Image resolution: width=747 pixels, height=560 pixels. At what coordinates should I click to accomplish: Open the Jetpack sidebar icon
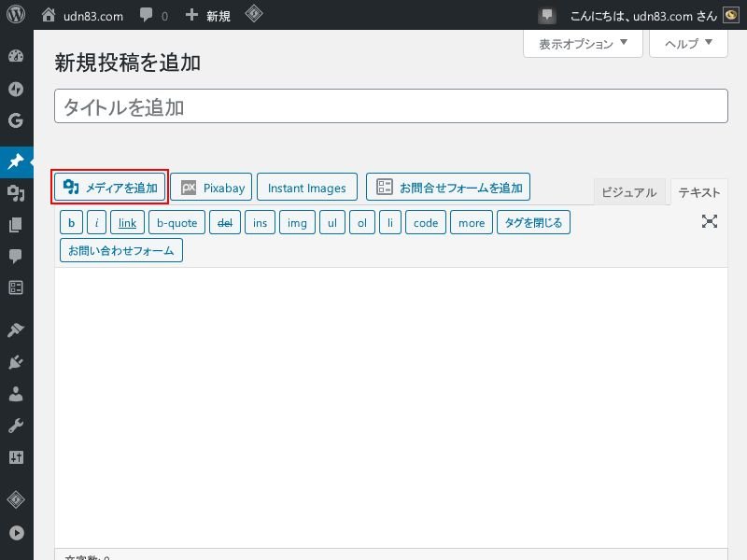[x=16, y=89]
